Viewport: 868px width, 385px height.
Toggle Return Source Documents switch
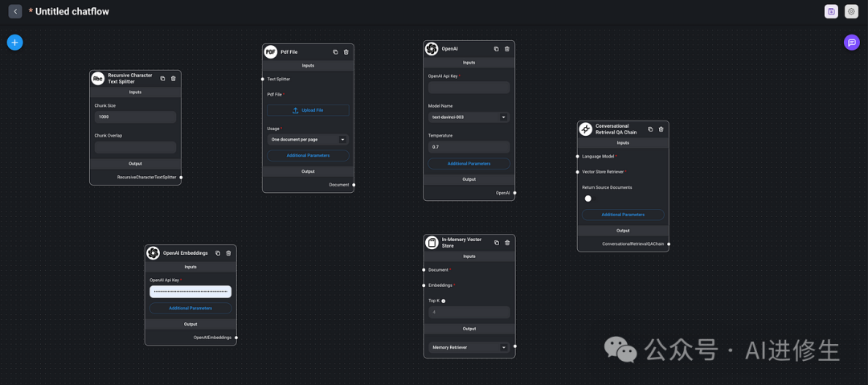[x=588, y=199]
